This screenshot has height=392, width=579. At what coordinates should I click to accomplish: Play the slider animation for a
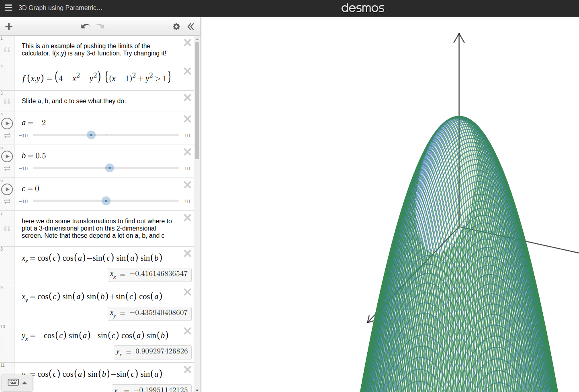click(7, 123)
